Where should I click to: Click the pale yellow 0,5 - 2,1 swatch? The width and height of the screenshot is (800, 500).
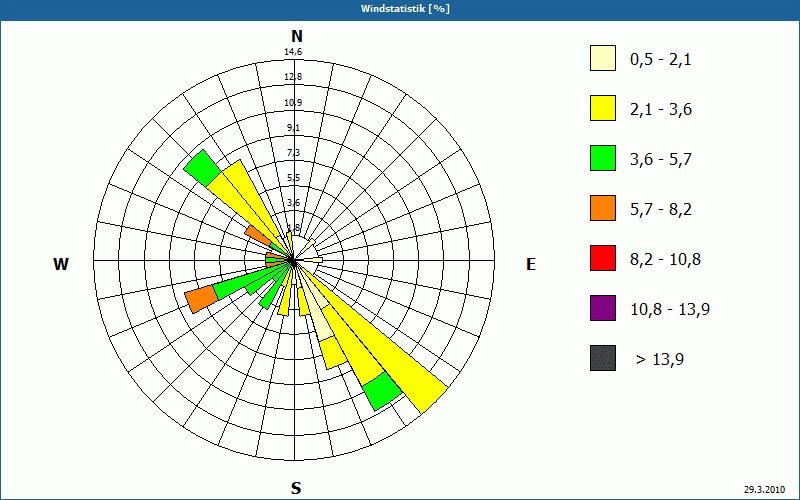[x=603, y=58]
